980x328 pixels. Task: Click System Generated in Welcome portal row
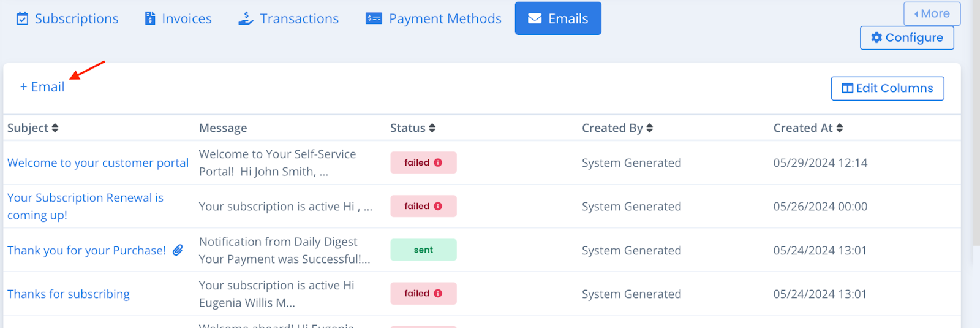pos(631,163)
